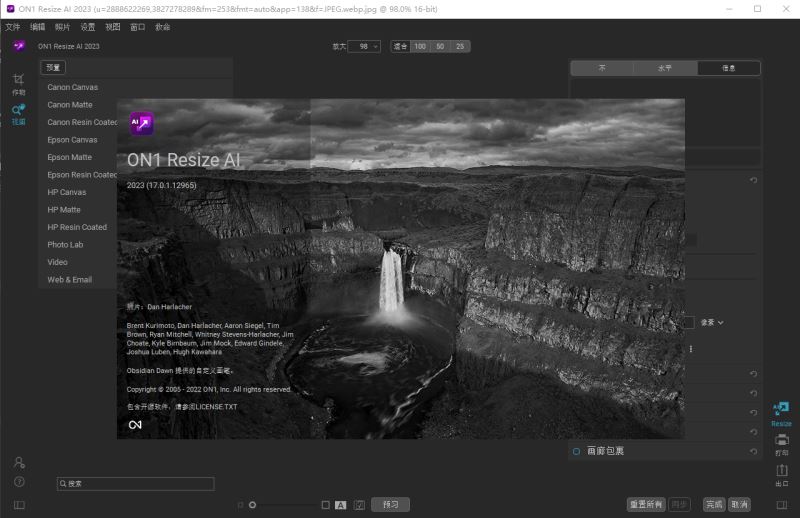Click the 预置 Presets tab header
Image resolution: width=800 pixels, height=518 pixels.
tap(53, 67)
